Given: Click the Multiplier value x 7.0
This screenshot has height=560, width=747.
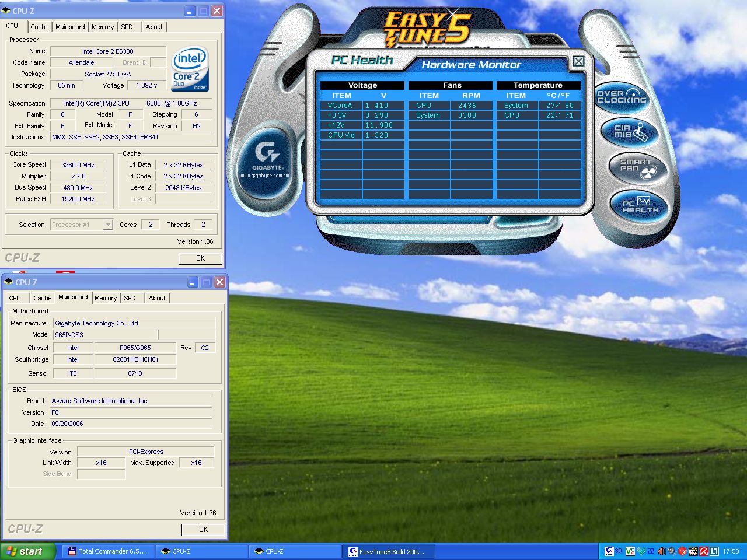Looking at the screenshot, I should click(78, 176).
